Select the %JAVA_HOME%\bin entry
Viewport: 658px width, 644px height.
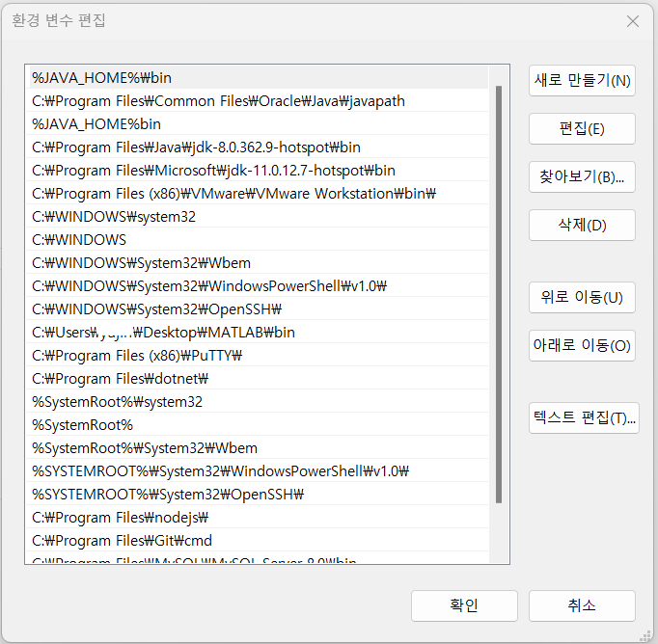(x=258, y=78)
